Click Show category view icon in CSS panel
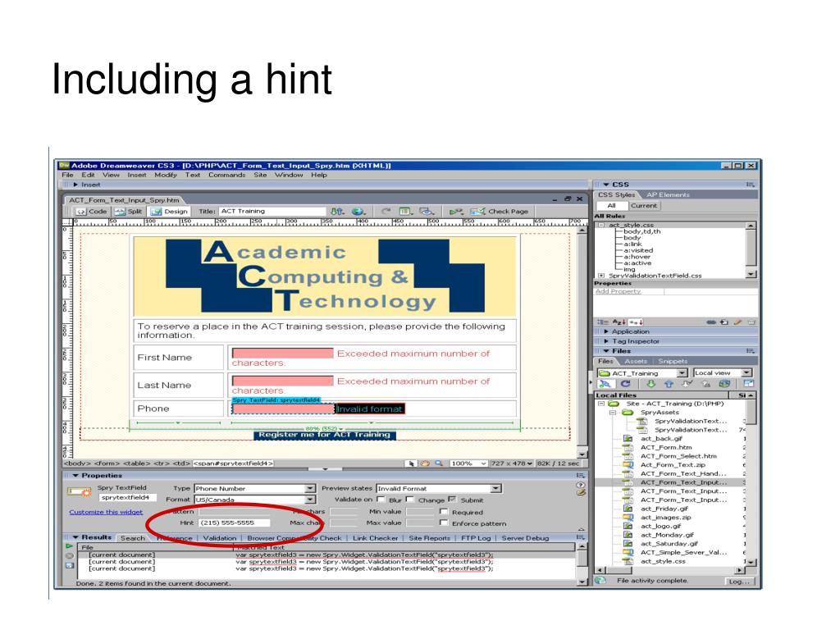Screen dimensions: 840x630 (x=603, y=322)
